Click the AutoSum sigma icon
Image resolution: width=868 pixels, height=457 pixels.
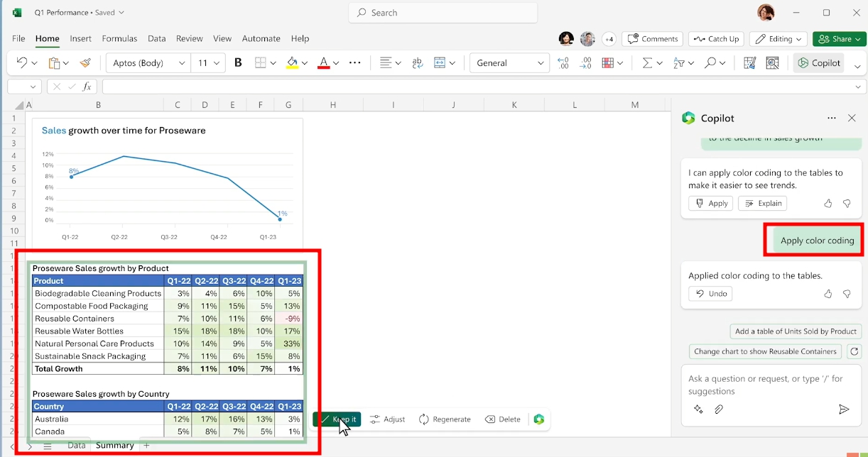click(647, 63)
